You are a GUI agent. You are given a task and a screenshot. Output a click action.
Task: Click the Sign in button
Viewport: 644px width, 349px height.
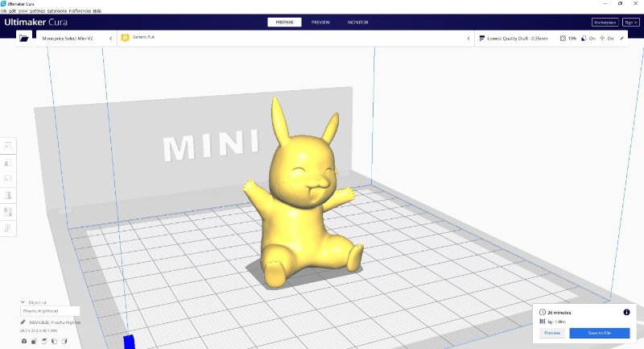(630, 23)
